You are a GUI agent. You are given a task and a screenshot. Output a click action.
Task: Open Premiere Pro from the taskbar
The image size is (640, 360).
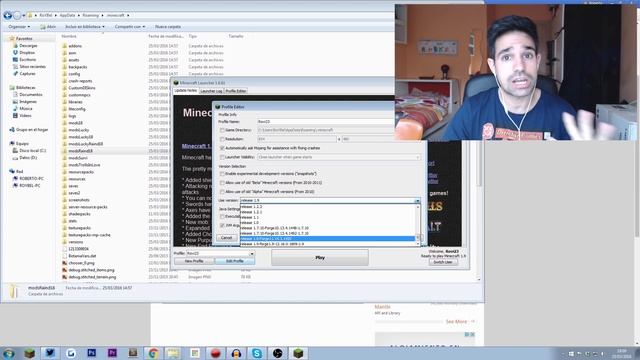[x=112, y=353]
